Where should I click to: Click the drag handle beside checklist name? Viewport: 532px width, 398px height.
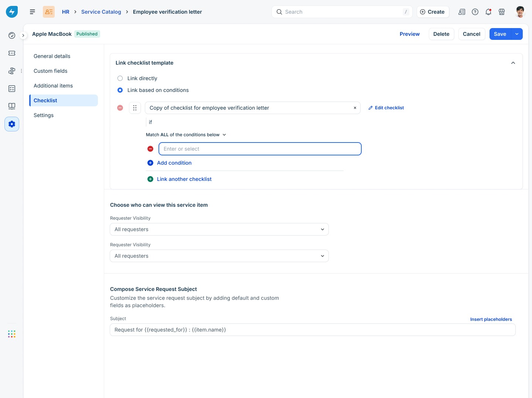(x=135, y=108)
